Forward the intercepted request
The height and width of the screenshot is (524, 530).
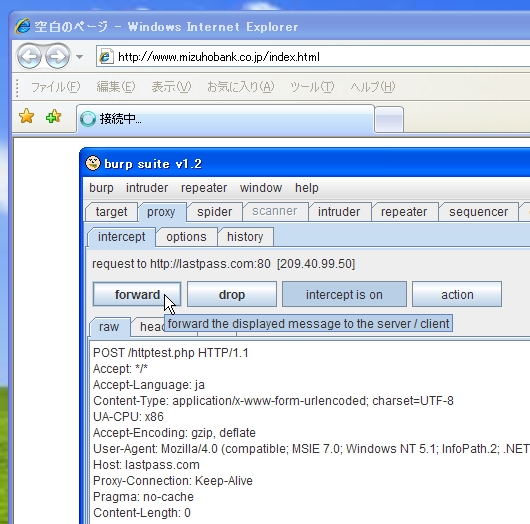(x=137, y=294)
